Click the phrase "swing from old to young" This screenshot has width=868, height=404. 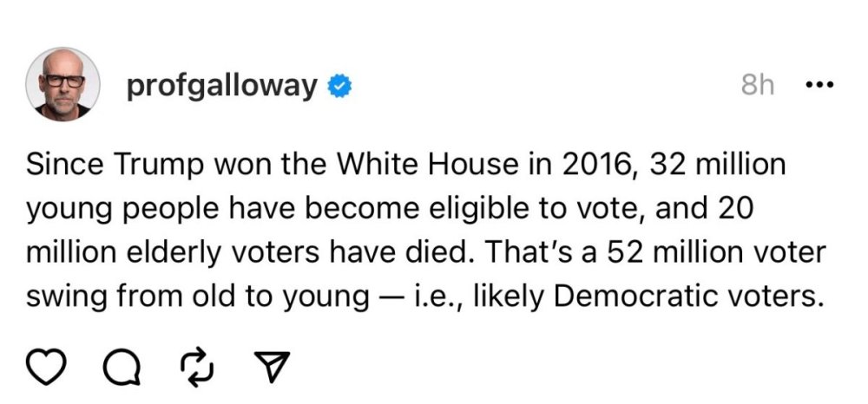[x=197, y=297]
